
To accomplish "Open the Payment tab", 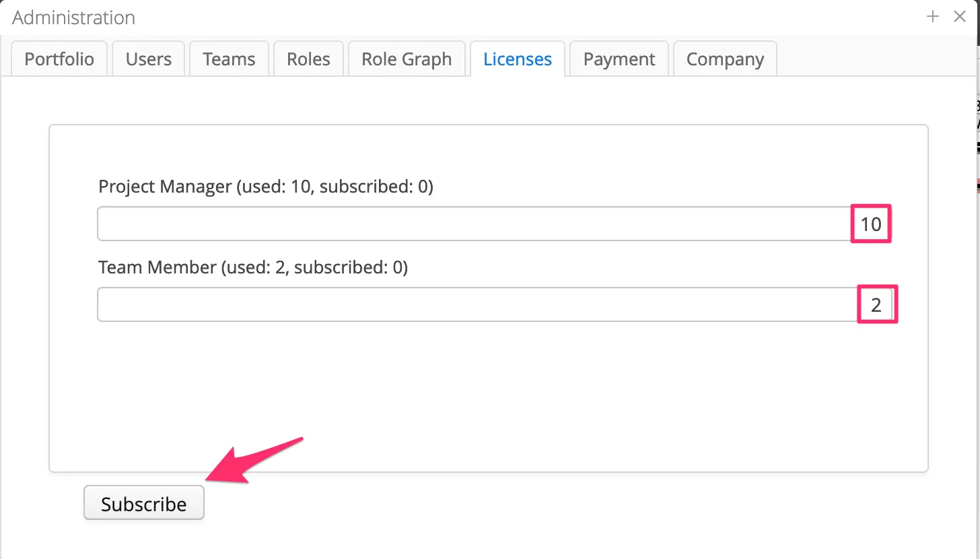I will 619,59.
